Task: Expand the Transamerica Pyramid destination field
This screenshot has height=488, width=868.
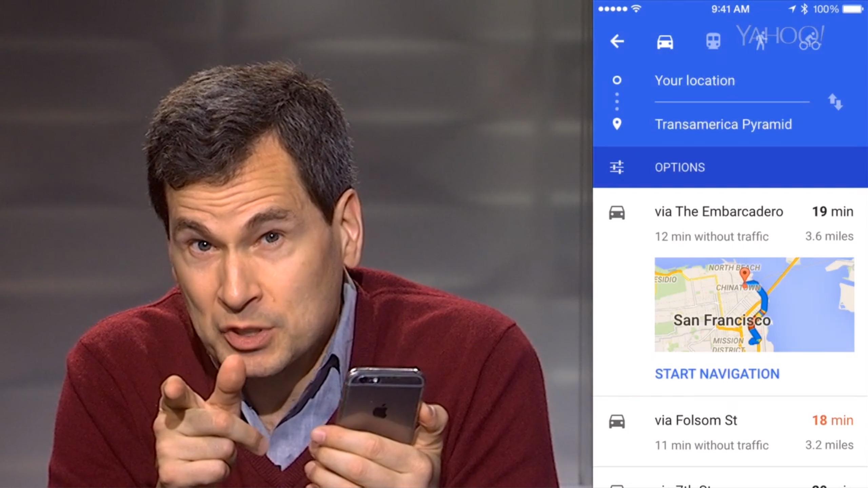Action: point(723,124)
